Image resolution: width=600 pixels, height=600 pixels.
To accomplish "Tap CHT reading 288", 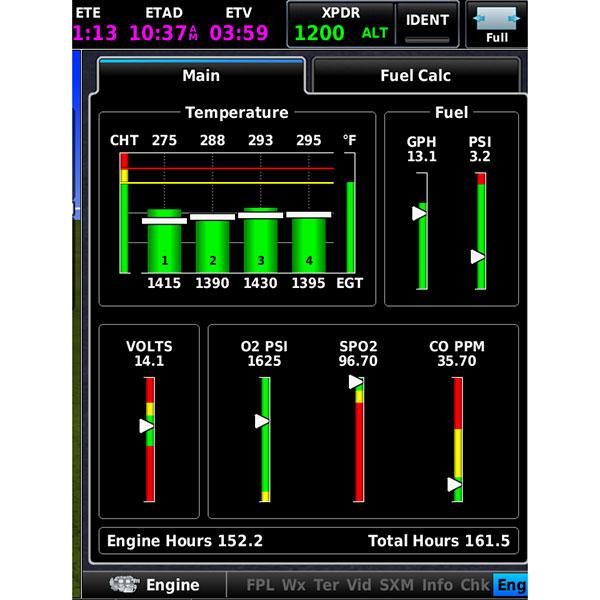I will click(x=212, y=140).
